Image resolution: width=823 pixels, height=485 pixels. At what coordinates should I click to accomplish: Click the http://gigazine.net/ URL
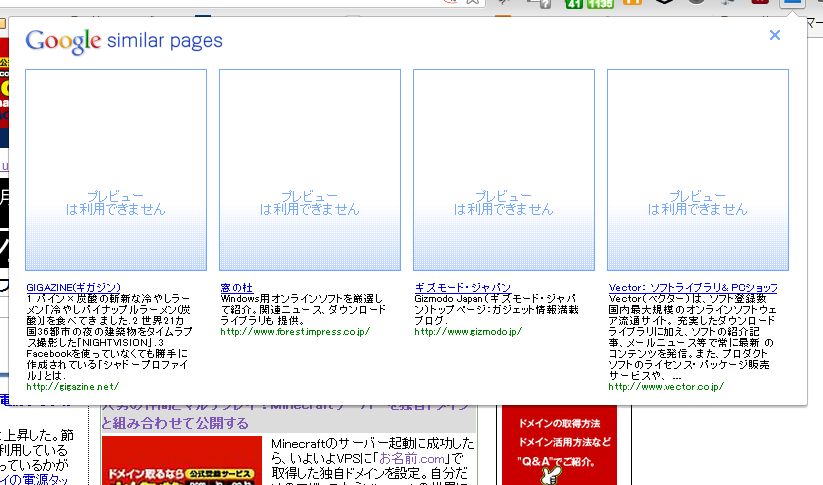tap(72, 387)
